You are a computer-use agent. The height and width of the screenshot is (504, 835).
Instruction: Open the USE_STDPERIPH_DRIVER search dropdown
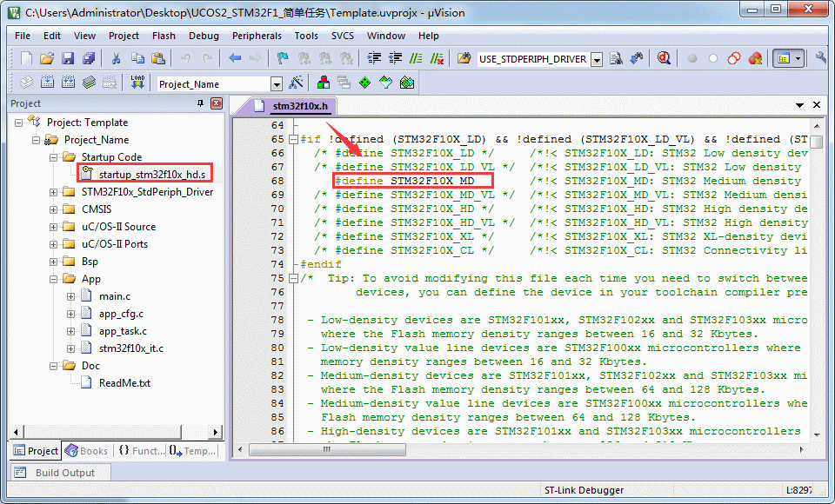596,60
